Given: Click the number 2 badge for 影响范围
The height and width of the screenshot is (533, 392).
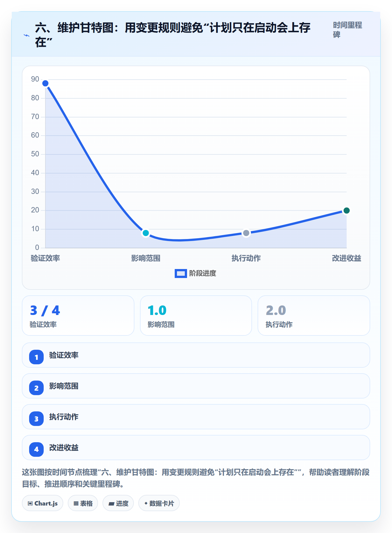Looking at the screenshot, I should 36,388.
